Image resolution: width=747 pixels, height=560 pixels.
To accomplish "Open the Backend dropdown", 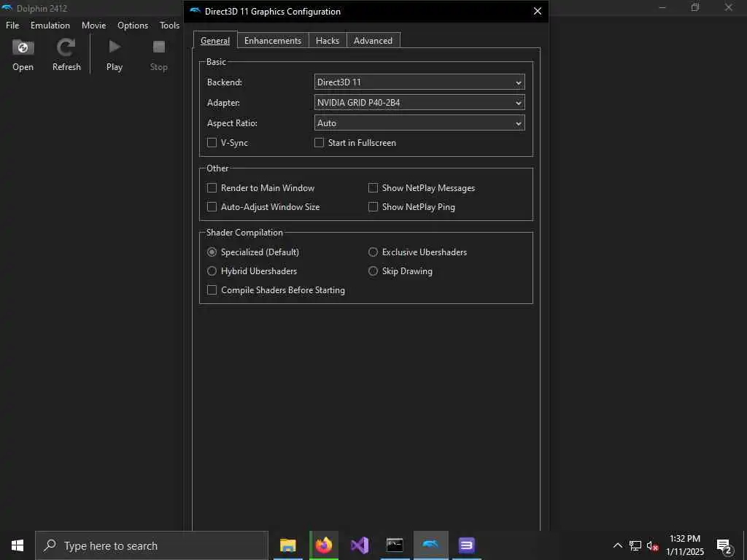I will click(419, 82).
